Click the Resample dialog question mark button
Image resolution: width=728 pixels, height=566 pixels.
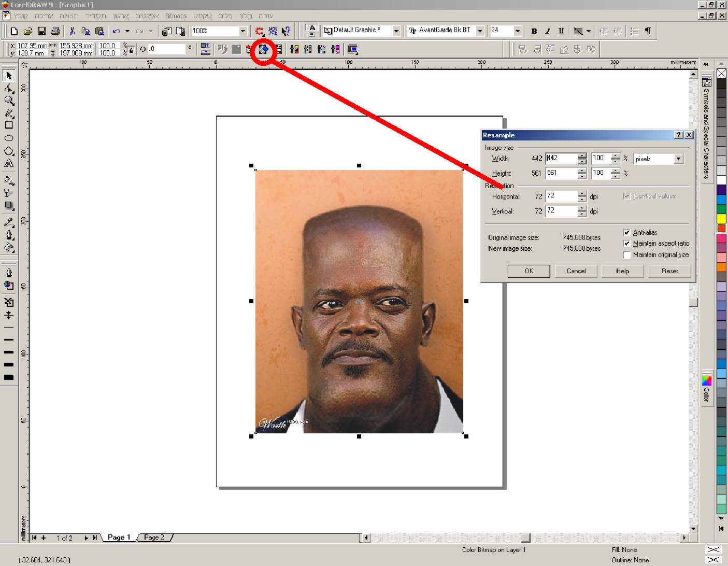coord(679,135)
